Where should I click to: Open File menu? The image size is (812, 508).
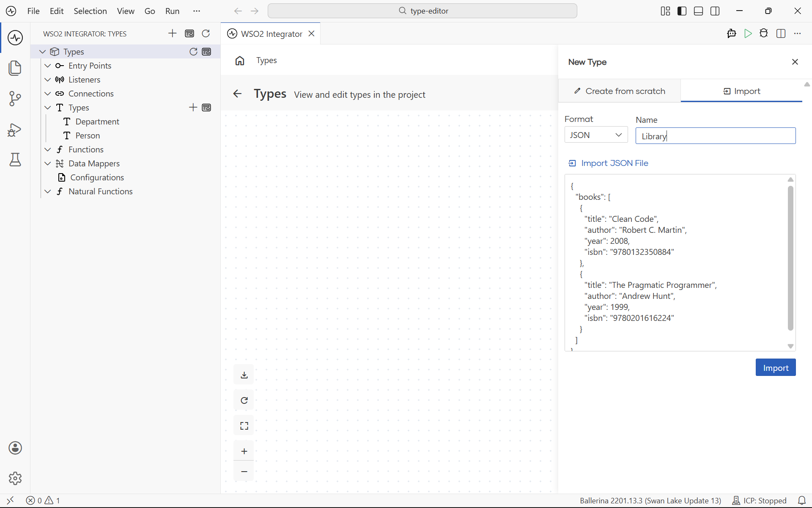[x=33, y=11]
